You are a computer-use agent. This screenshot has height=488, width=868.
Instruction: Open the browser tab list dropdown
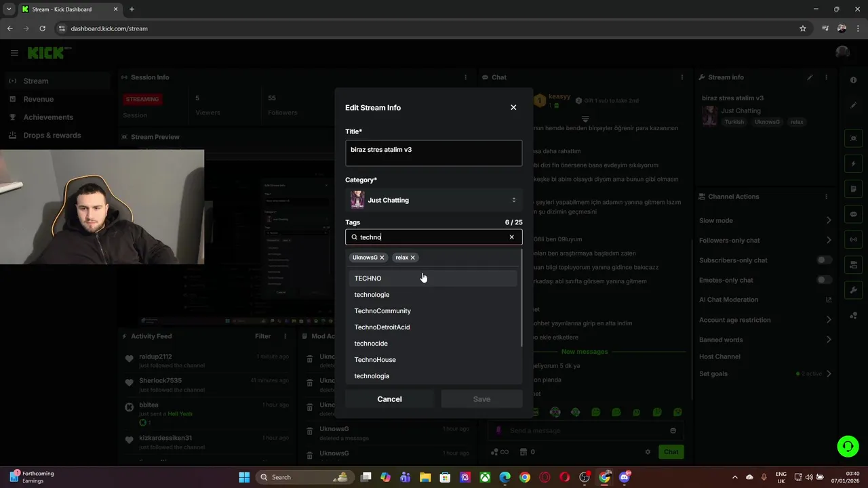tap(9, 9)
